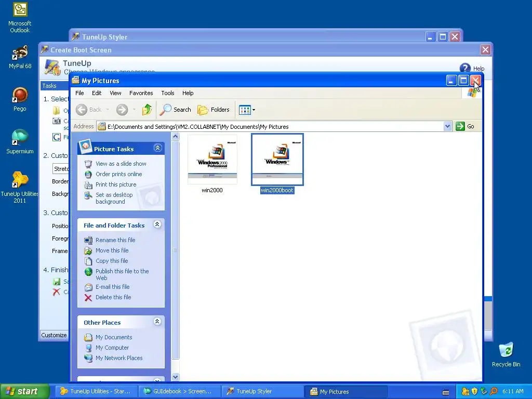Click task pane scrollbar down arrow
532x399 pixels.
point(176,377)
